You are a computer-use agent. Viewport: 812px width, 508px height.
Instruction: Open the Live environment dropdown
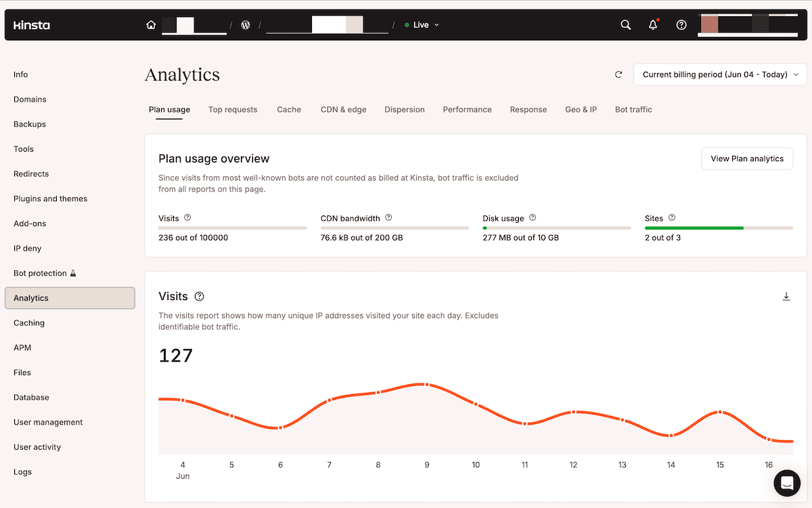(422, 25)
